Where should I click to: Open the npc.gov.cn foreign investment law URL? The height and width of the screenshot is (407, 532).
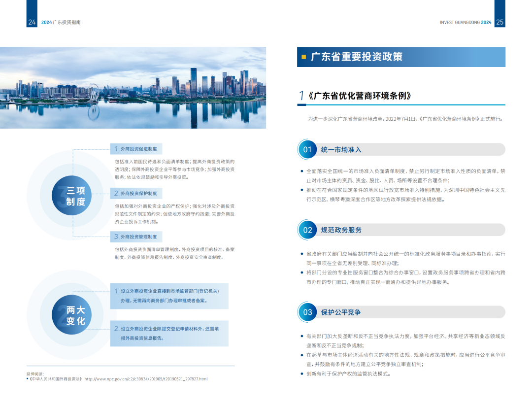coord(146,379)
